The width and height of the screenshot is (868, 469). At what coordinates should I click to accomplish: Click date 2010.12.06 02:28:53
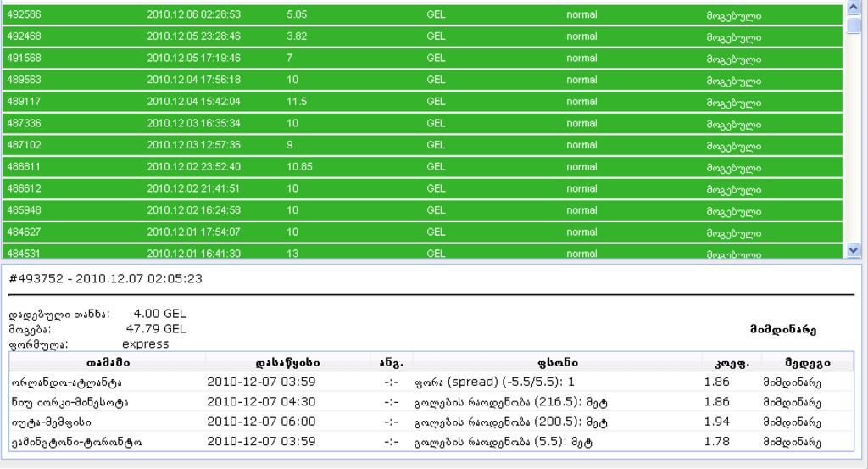[194, 14]
